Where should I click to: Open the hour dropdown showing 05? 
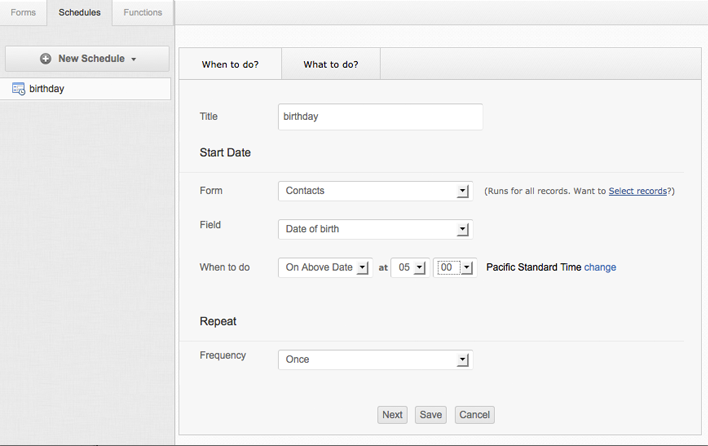click(x=409, y=268)
